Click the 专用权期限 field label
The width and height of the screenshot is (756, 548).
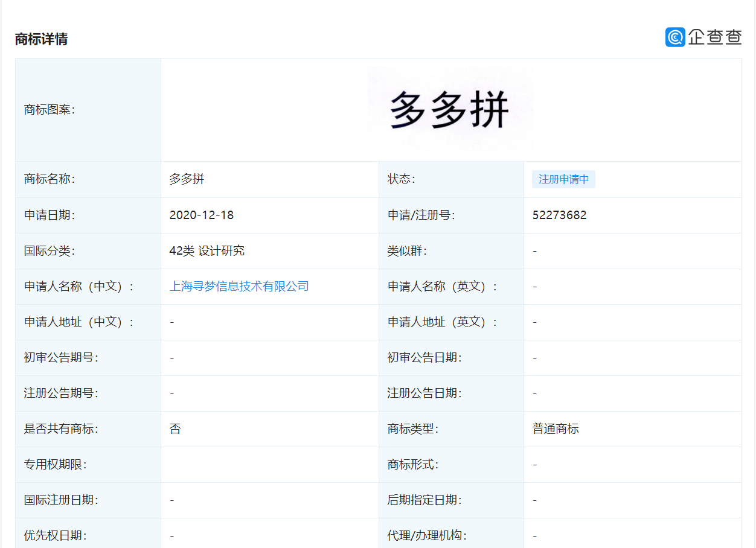56,465
